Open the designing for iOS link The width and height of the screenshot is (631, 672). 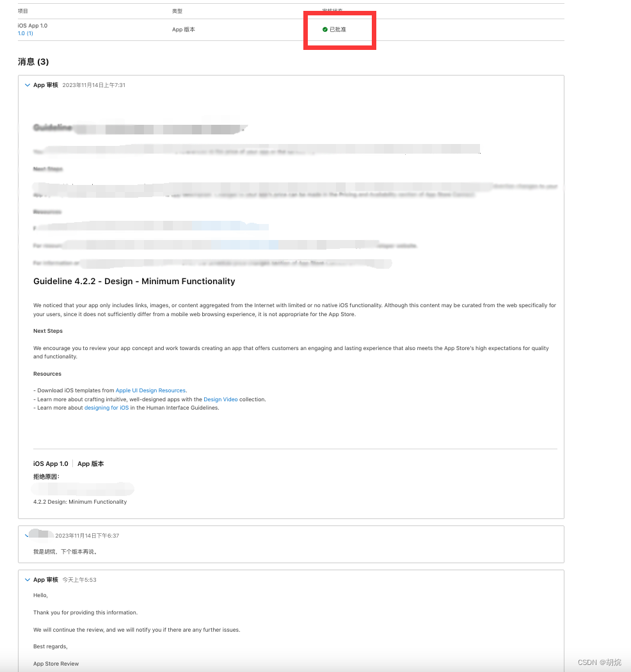106,408
